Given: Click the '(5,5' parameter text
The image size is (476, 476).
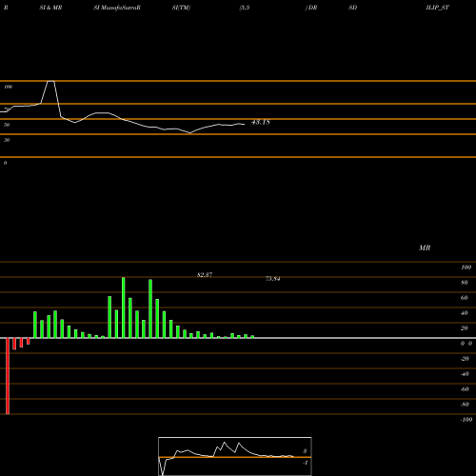Looking at the screenshot, I should [245, 8].
